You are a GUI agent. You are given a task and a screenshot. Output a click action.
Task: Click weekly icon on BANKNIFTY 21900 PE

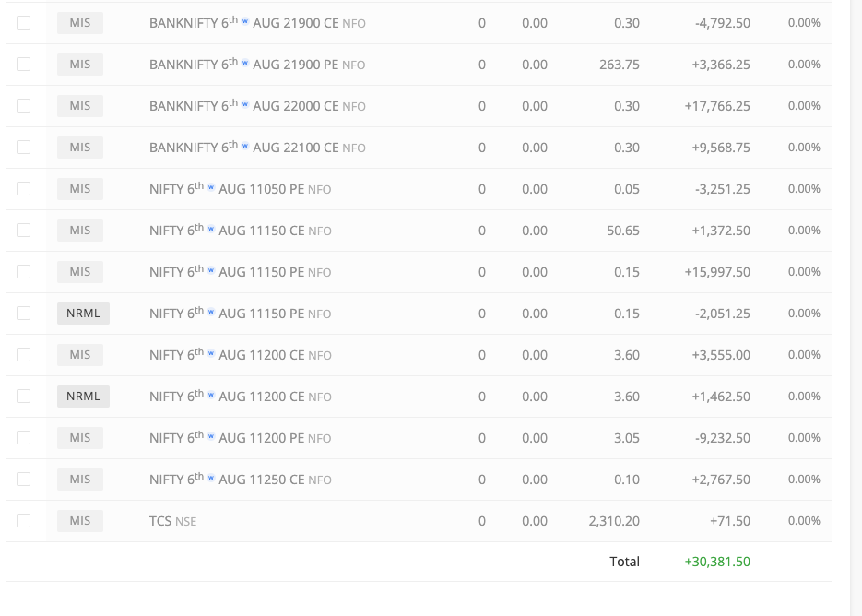(245, 63)
